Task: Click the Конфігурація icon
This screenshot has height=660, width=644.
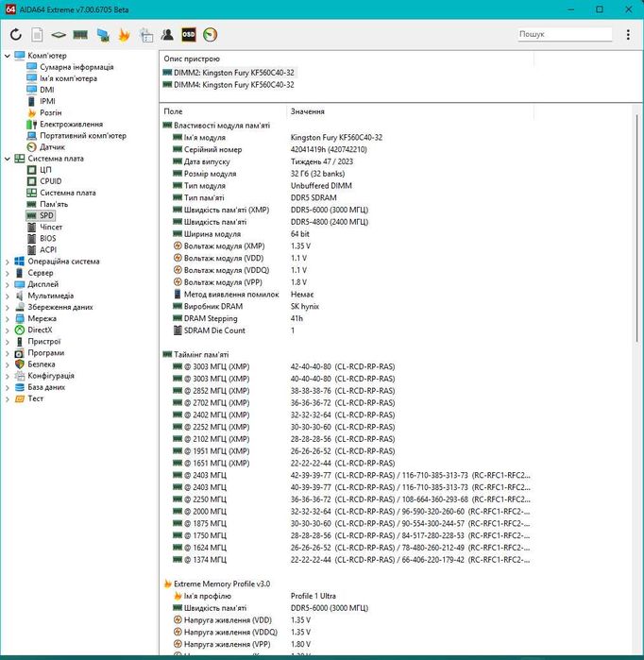Action: pos(20,376)
